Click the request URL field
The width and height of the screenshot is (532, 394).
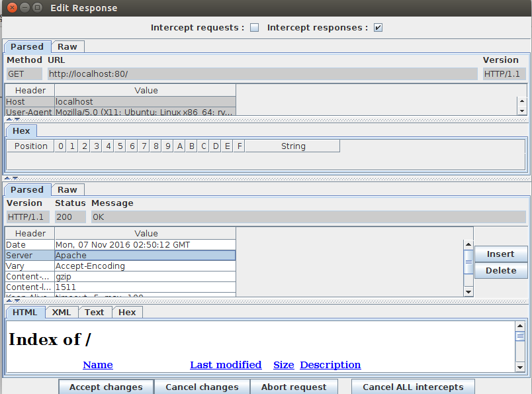tap(262, 74)
